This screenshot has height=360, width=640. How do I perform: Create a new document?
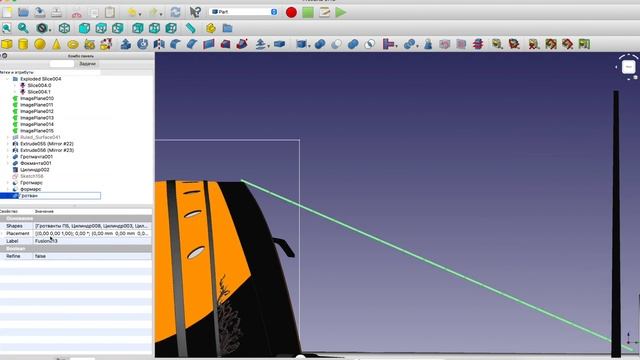[7, 12]
